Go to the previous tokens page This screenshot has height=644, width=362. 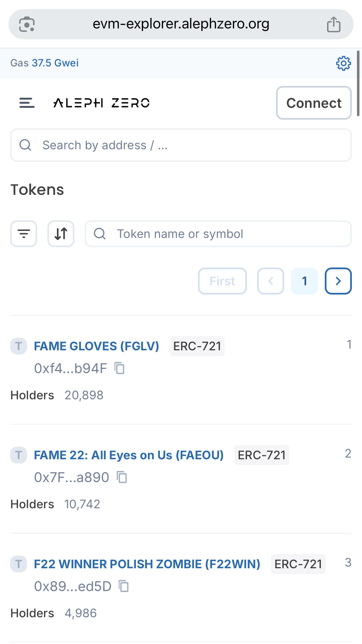(x=270, y=281)
